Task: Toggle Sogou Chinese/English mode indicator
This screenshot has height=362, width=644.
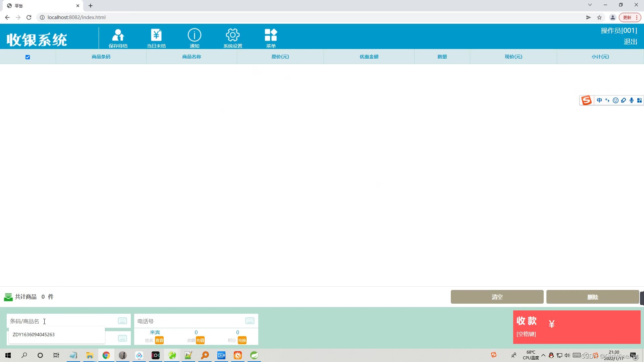Action: 599,100
